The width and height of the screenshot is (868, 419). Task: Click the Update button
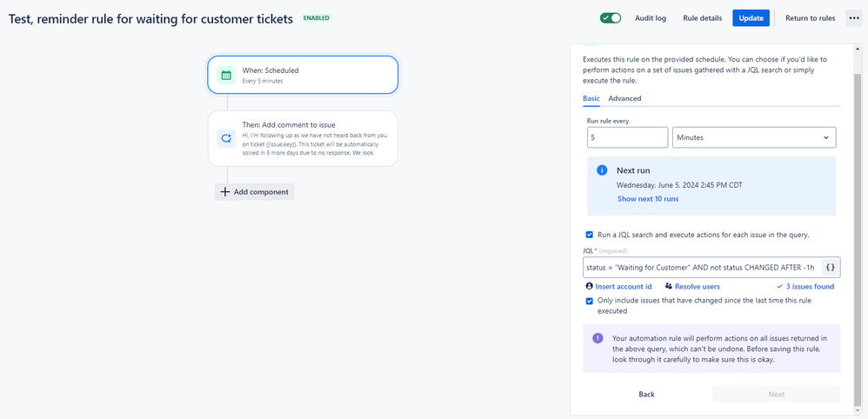[x=751, y=18]
